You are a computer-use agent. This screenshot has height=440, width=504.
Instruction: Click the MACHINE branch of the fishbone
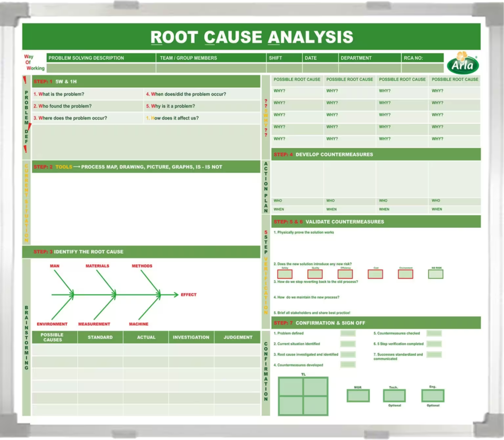[139, 324]
